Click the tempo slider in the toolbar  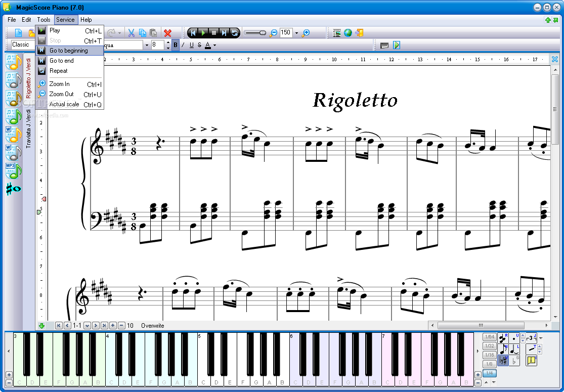pyautogui.click(x=255, y=33)
